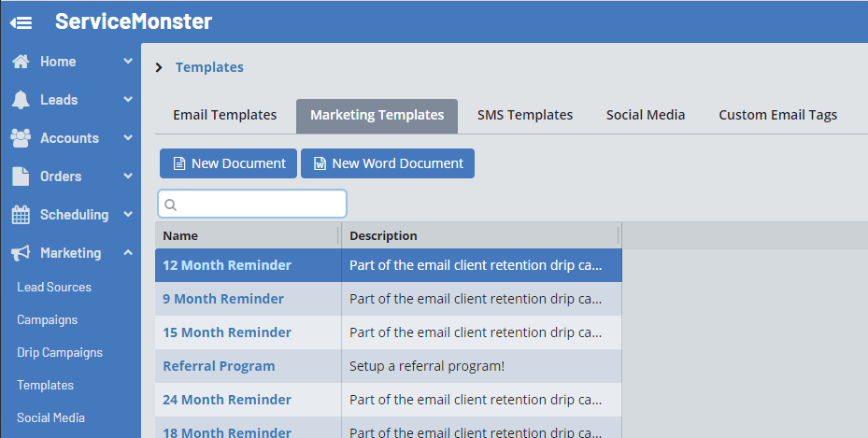Click the Orders document icon
This screenshot has width=868, height=438.
coord(21,177)
